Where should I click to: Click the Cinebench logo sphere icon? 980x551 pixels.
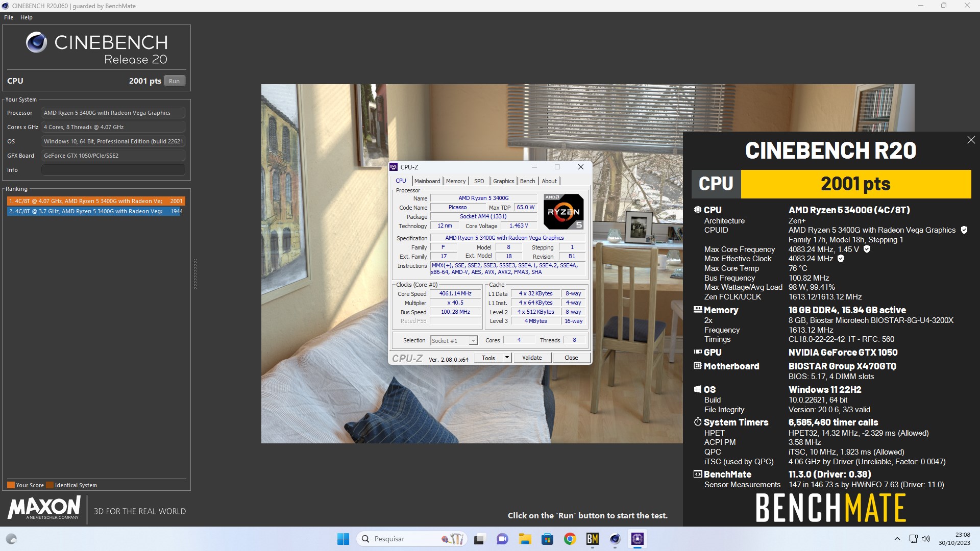37,43
